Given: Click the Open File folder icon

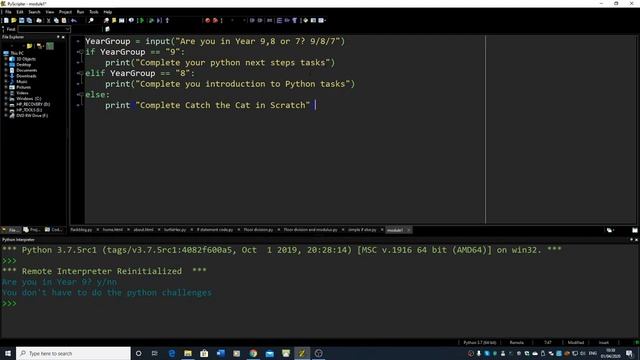Looking at the screenshot, I should click(x=14, y=20).
